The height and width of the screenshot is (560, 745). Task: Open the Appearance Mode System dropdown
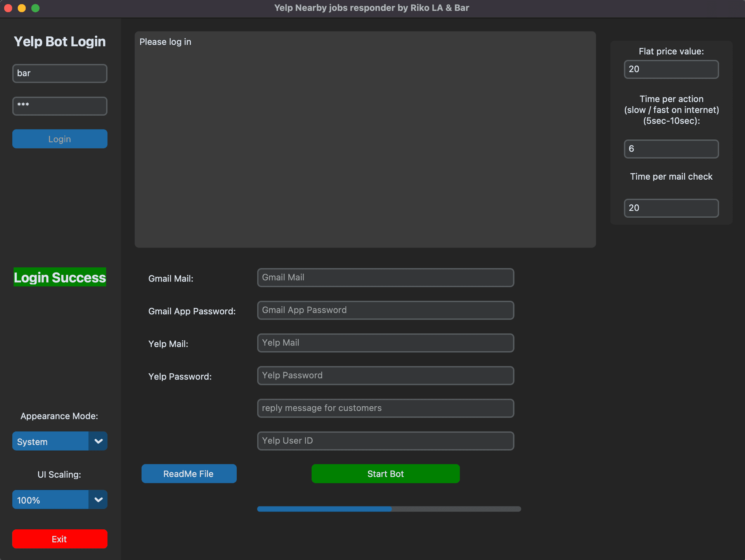coord(50,441)
